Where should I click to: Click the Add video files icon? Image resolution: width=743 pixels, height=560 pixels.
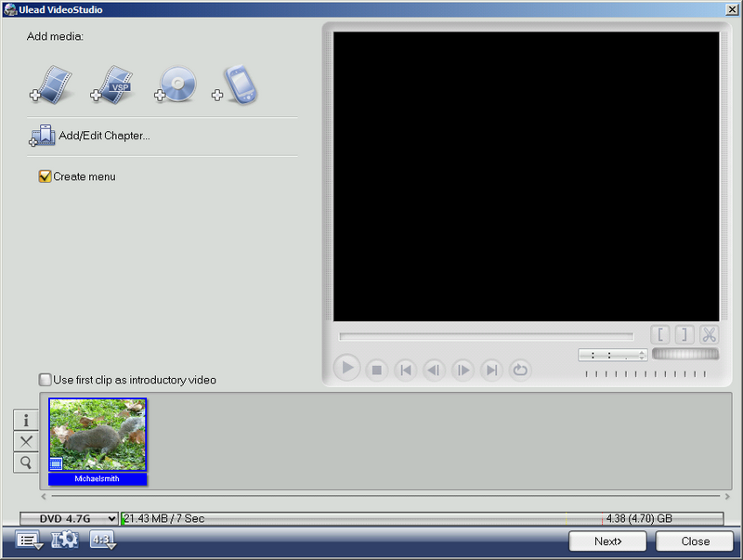[52, 85]
